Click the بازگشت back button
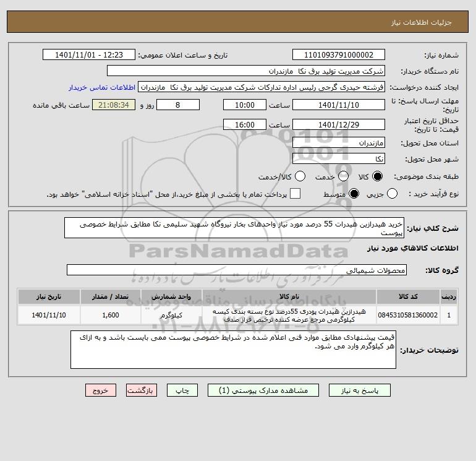Image resolution: width=476 pixels, height=461 pixels. pyautogui.click(x=142, y=390)
